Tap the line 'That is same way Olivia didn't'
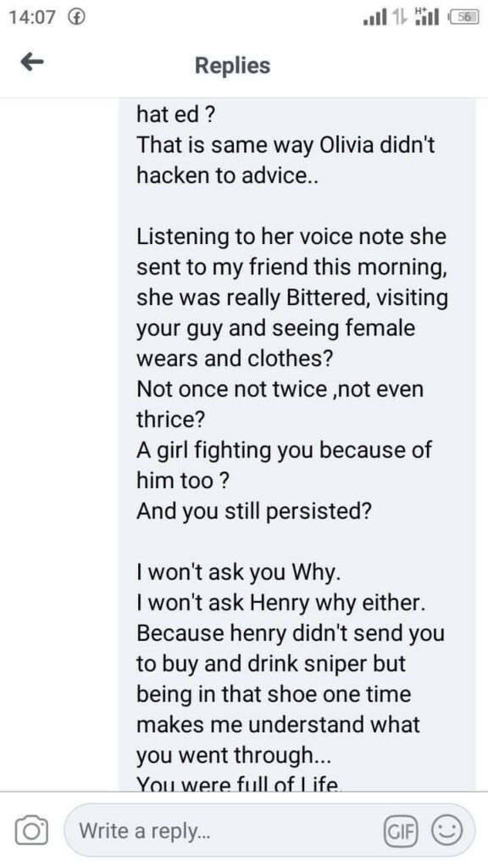 click(x=286, y=146)
